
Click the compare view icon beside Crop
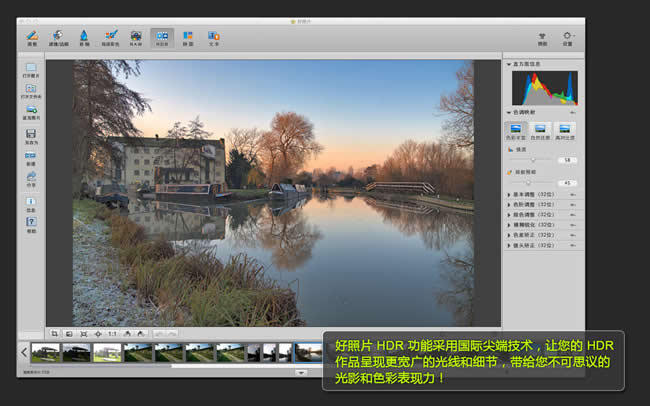coord(69,333)
